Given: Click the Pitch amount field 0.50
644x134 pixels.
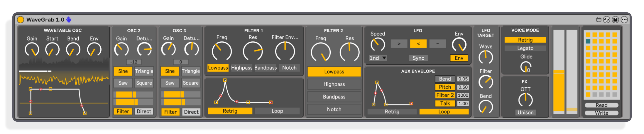Looking at the screenshot, I should pyautogui.click(x=463, y=87).
